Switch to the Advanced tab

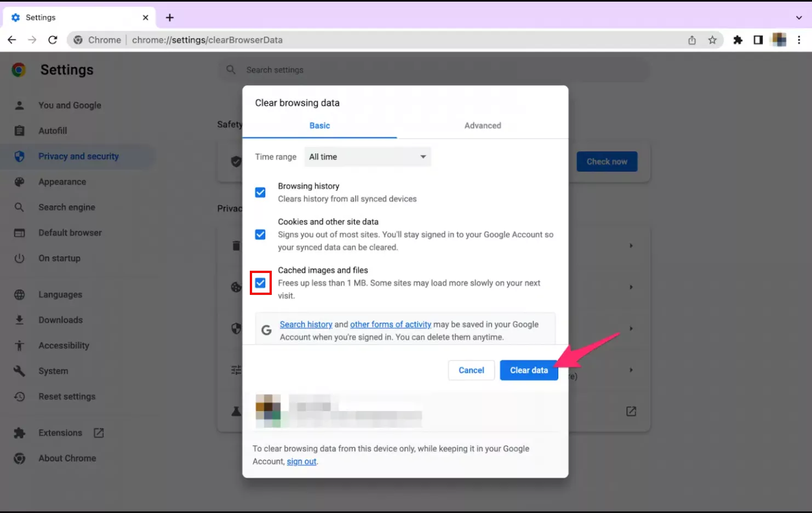point(482,126)
